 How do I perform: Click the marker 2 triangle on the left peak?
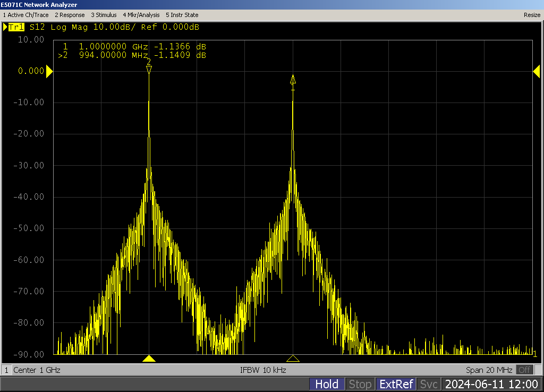pos(149,70)
